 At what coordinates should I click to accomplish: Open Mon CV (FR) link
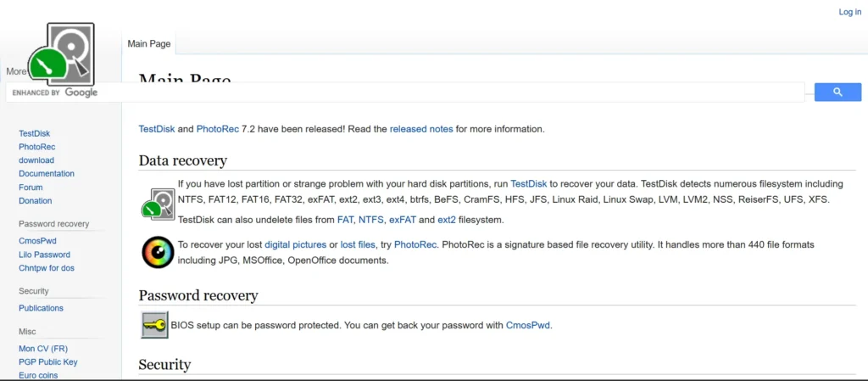(43, 349)
